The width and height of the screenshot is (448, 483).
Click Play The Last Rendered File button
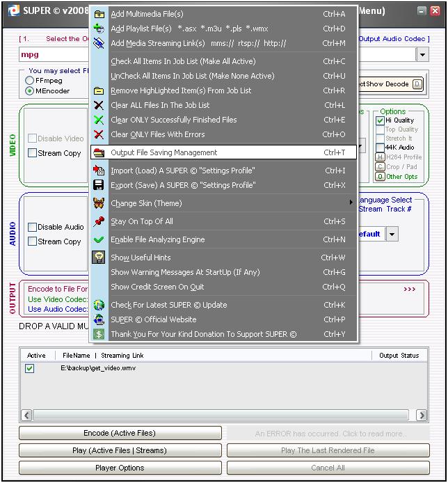(x=328, y=450)
